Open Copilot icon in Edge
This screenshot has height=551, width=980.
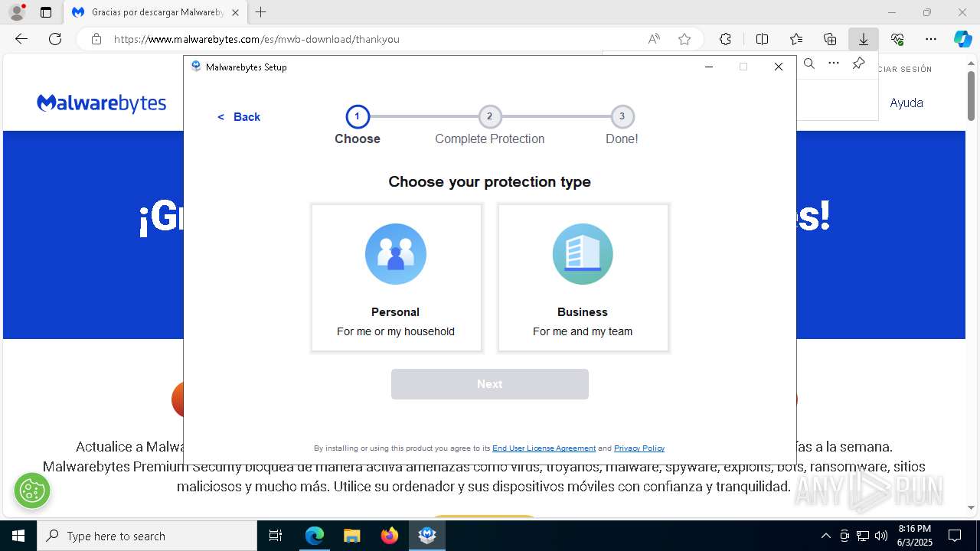coord(962,39)
